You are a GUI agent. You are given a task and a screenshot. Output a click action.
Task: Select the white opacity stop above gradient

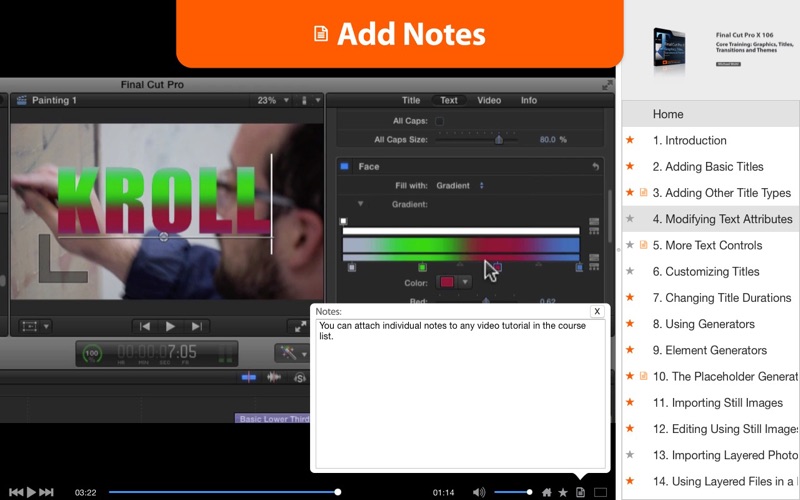click(343, 221)
